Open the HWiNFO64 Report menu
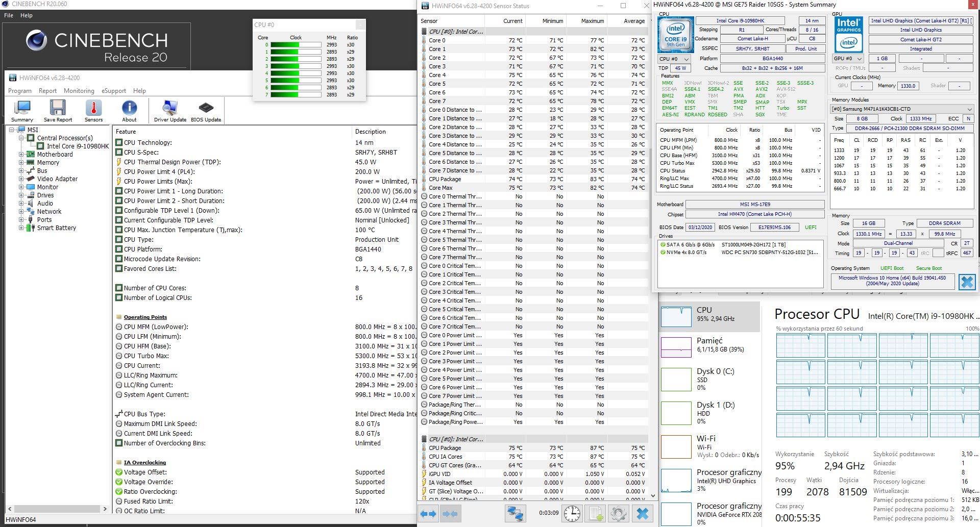The width and height of the screenshot is (980, 527). (x=48, y=91)
